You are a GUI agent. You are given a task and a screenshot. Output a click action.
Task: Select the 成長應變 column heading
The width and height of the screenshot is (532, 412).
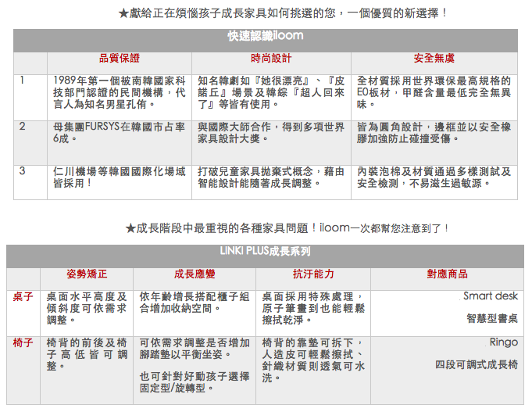[195, 274]
